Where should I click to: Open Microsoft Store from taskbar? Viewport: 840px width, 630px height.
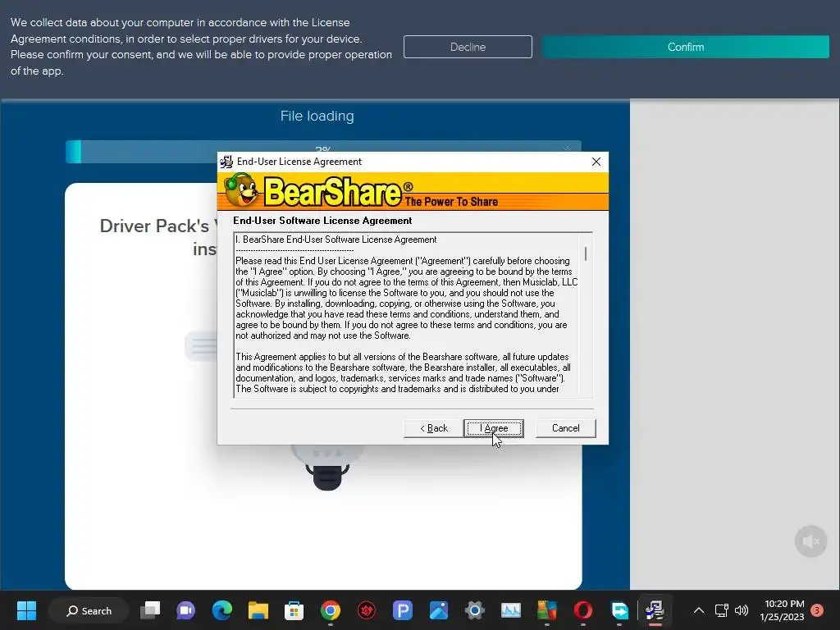click(x=294, y=610)
